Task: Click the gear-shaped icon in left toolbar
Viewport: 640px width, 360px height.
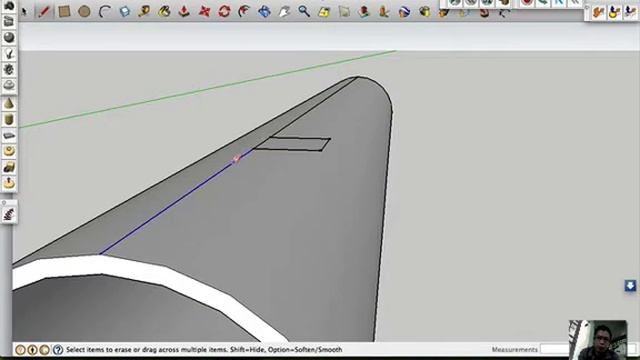Action: tap(9, 69)
